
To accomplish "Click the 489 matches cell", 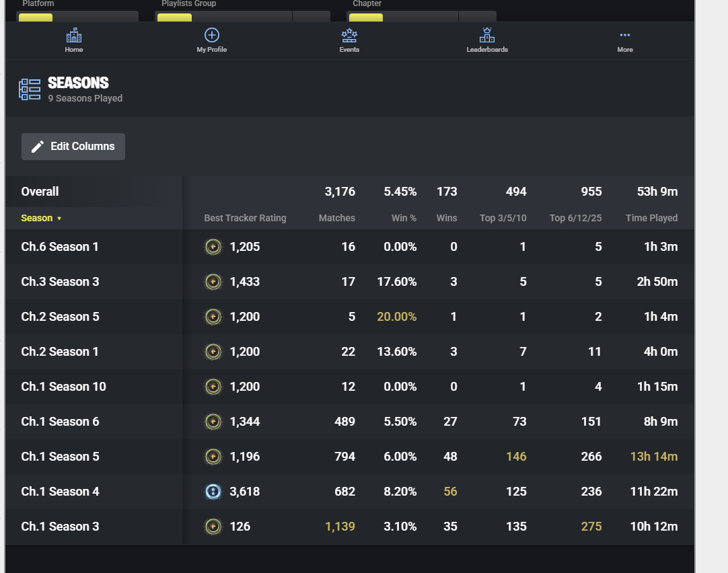I will [344, 422].
